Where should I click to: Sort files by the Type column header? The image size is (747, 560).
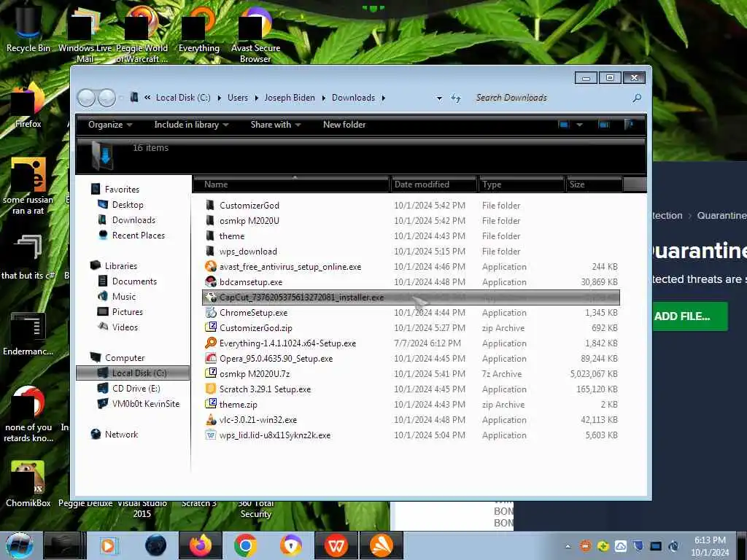pos(521,184)
